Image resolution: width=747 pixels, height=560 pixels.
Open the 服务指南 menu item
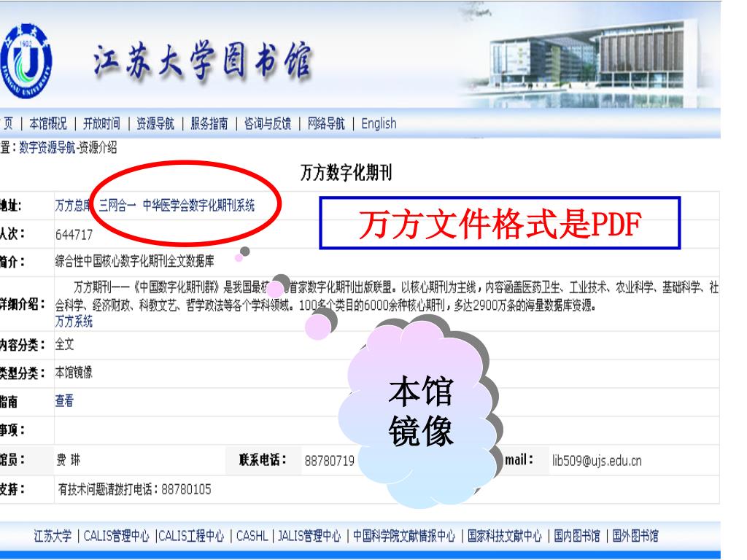[209, 123]
